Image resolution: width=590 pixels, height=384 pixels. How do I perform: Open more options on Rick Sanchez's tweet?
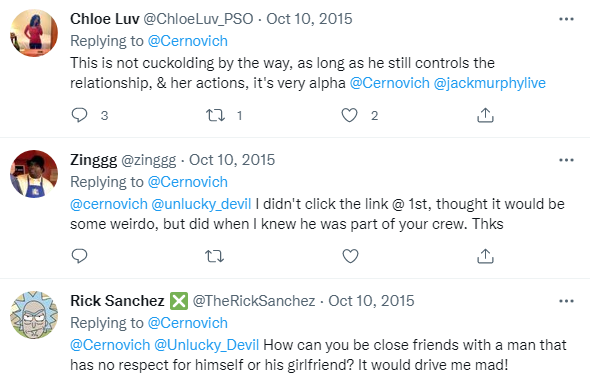pyautogui.click(x=566, y=301)
